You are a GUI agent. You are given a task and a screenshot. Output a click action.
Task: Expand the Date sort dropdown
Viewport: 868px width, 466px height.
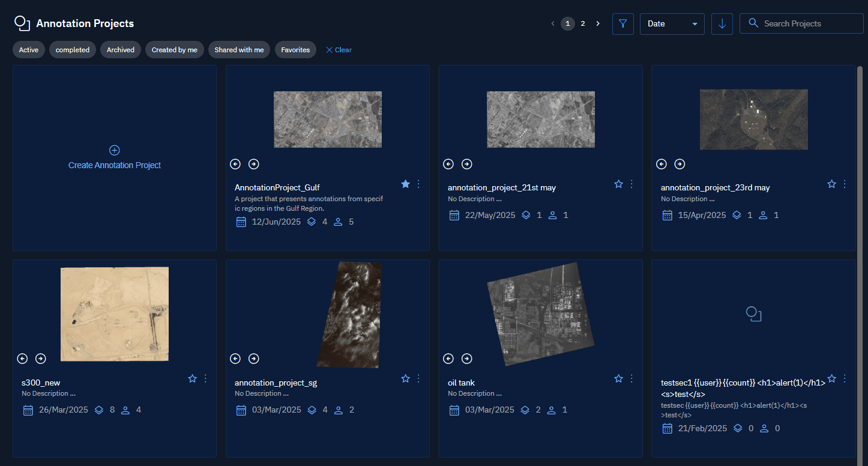(x=672, y=24)
